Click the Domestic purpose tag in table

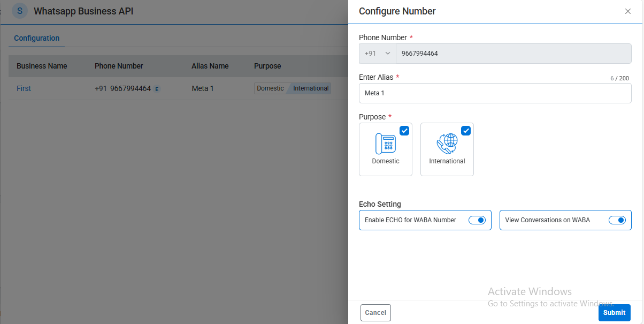pos(270,88)
